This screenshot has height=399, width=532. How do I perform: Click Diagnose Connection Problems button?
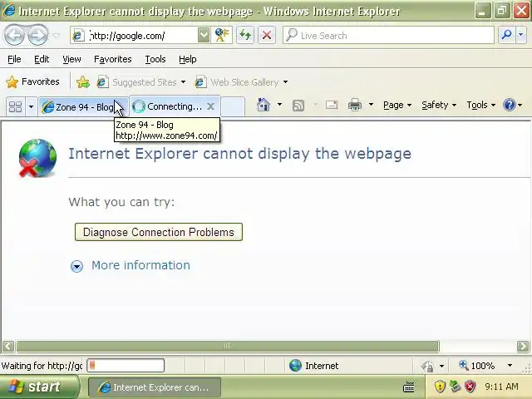(x=159, y=232)
